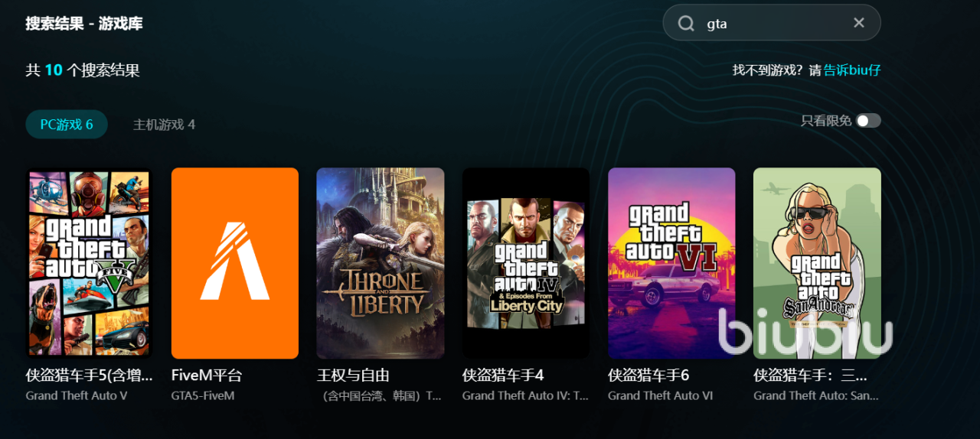
Task: Open the Throne and Liberty cover
Action: (x=381, y=263)
